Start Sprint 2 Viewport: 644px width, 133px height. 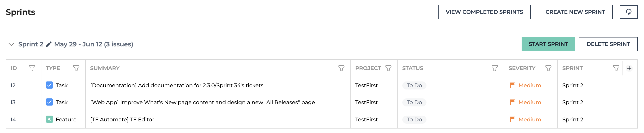tap(548, 44)
